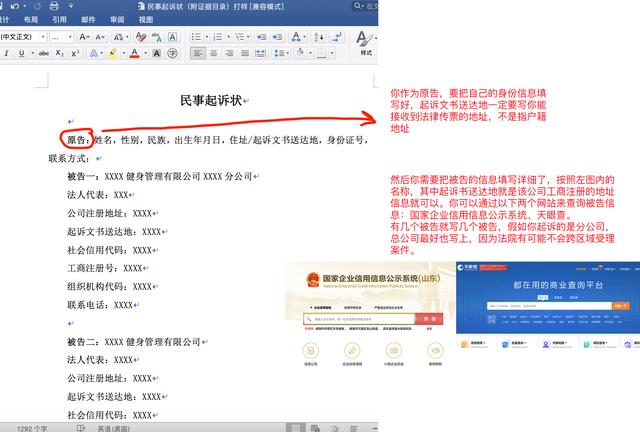Click the search icon in the title bar

tap(358, 6)
